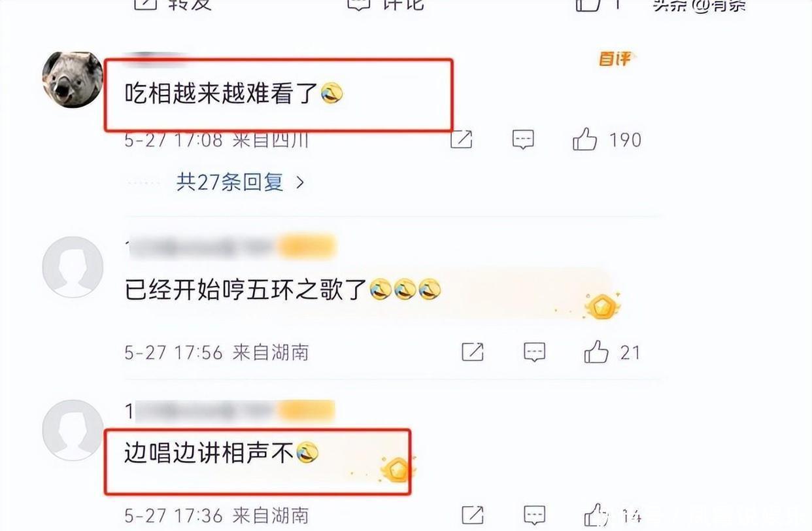The height and width of the screenshot is (531, 812).
Task: Open the gray default avatar beside 五环之歌 comment
Action: (x=73, y=267)
